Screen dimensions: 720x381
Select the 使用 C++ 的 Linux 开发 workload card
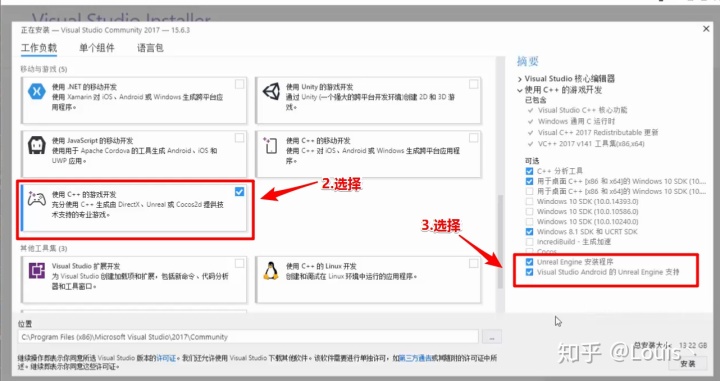368,280
